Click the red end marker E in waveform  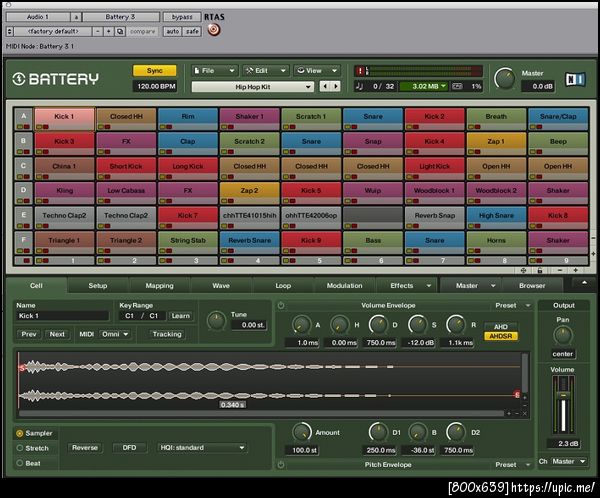pyautogui.click(x=517, y=394)
